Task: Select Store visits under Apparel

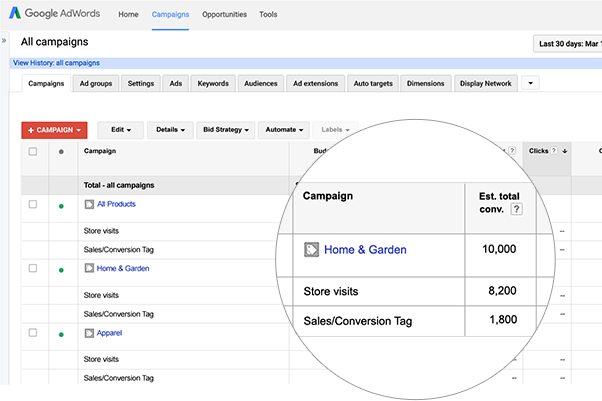Action: (101, 359)
